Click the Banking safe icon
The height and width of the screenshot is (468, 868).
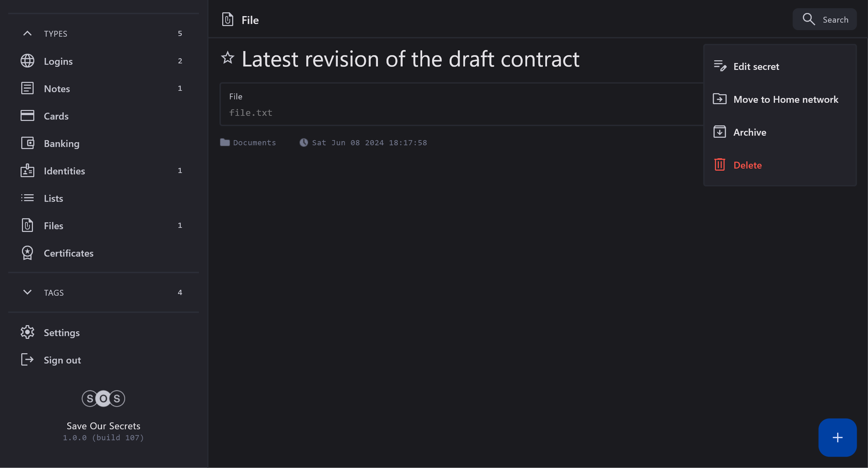27,143
